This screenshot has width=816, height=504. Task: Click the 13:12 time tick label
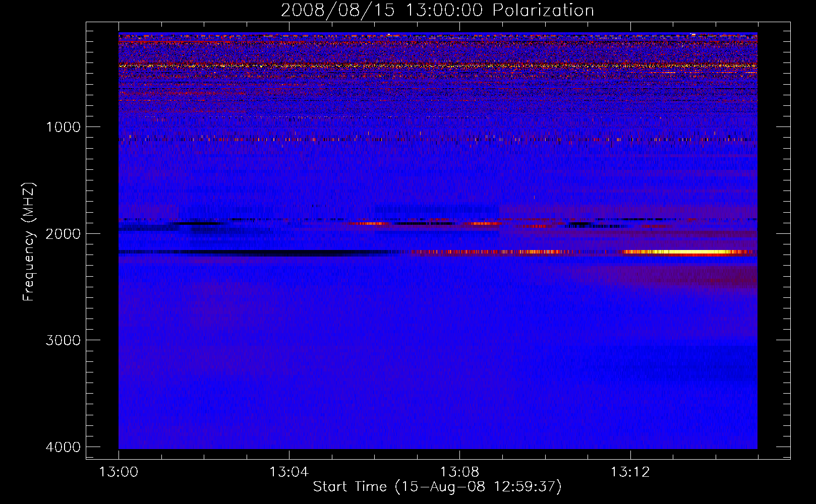point(630,472)
